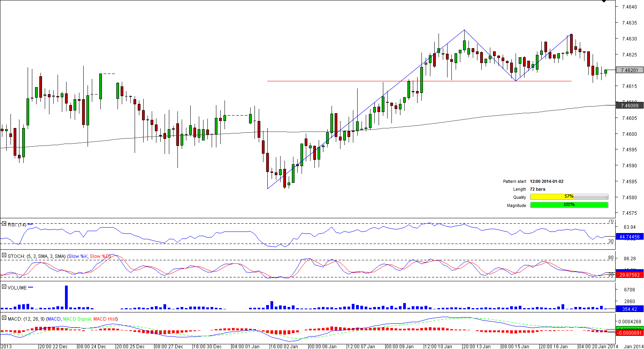Screen dimensions: 644x349
Task: Click the MACD Hist legend label
Action: [105, 319]
